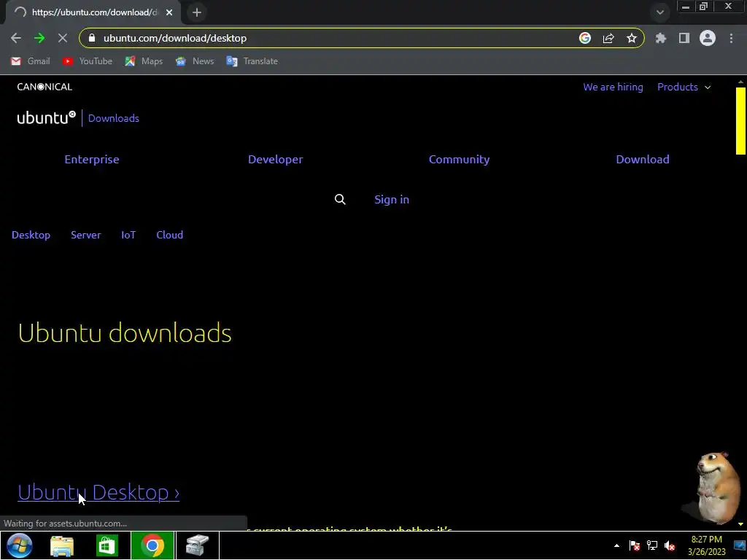The height and width of the screenshot is (560, 747).
Task: Open the Windows Start button
Action: tap(19, 545)
